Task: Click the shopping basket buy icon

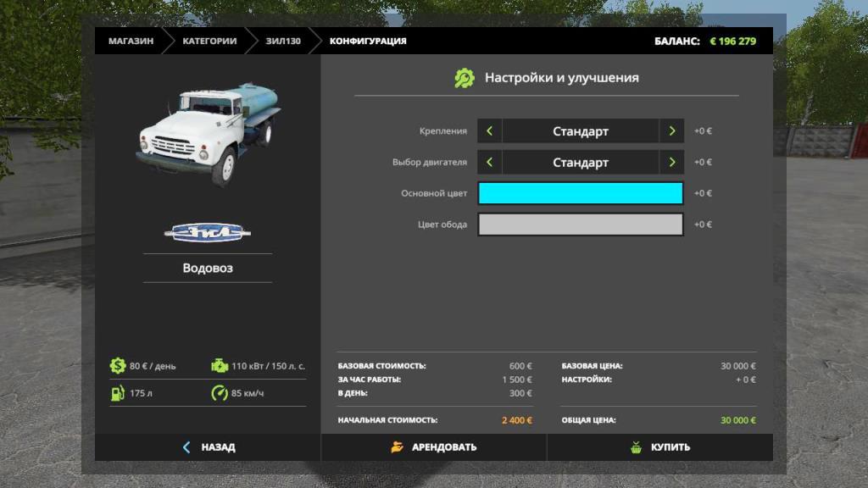Action: tap(636, 447)
